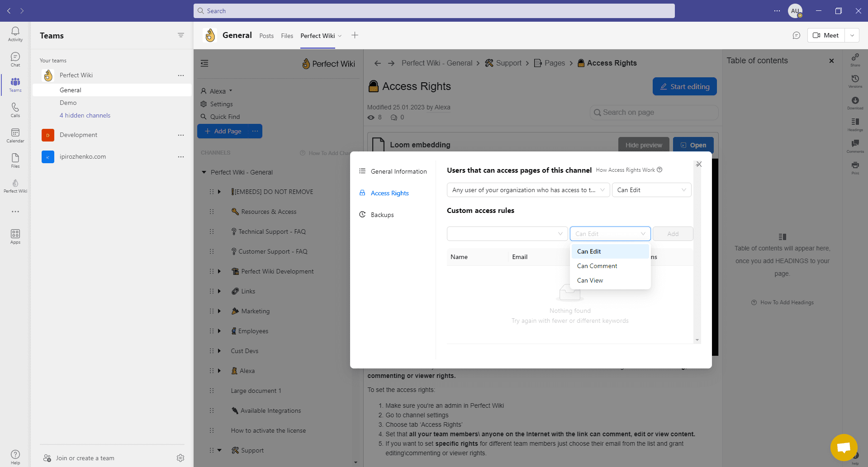The width and height of the screenshot is (868, 467).
Task: Open more options for Development team
Action: pos(181,135)
